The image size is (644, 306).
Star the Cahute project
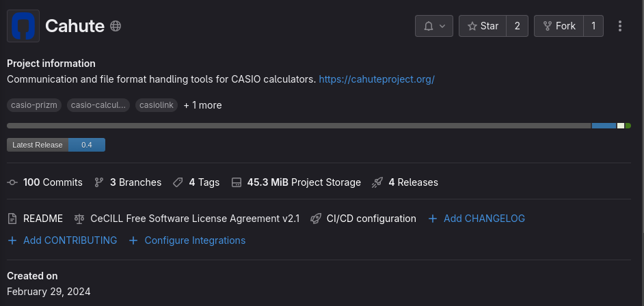pyautogui.click(x=483, y=26)
